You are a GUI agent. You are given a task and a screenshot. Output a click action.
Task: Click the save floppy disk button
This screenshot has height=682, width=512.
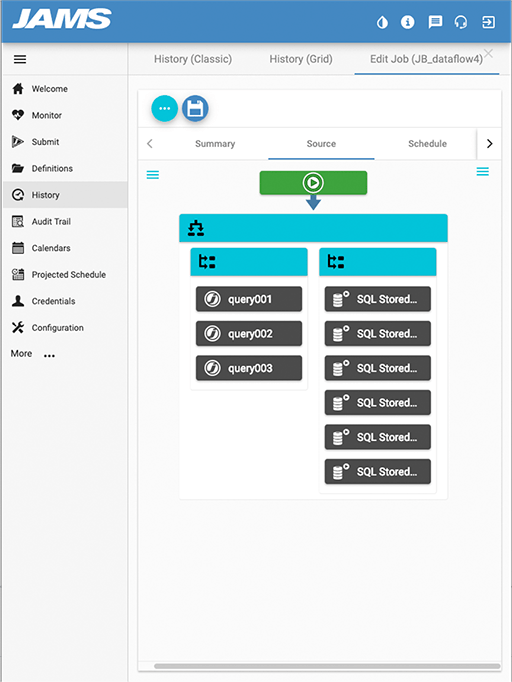(195, 108)
